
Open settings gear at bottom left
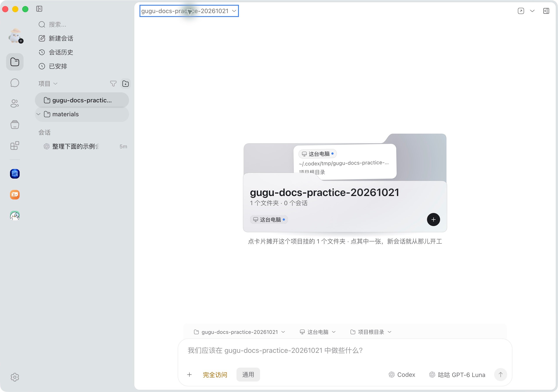pyautogui.click(x=15, y=377)
